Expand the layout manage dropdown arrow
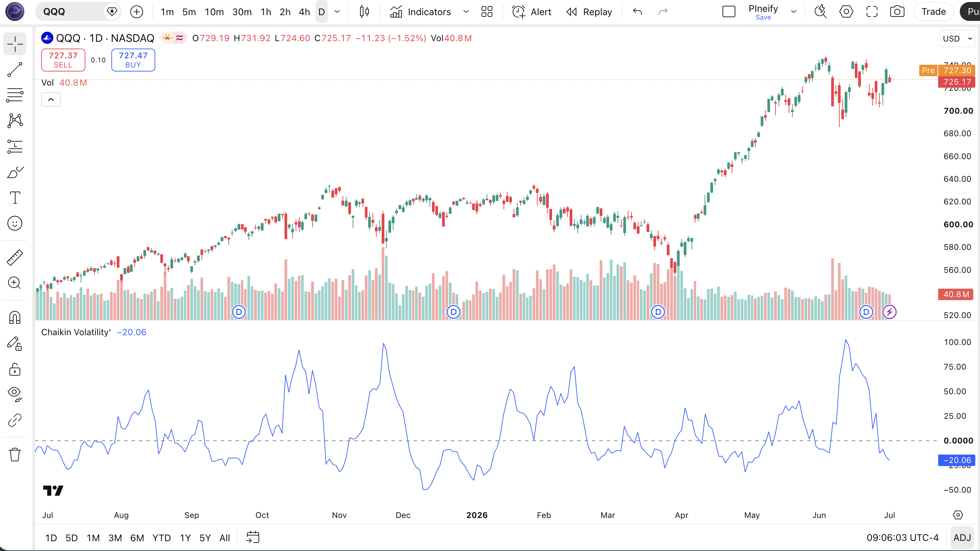Screen dimensions: 980x551 [x=794, y=12]
